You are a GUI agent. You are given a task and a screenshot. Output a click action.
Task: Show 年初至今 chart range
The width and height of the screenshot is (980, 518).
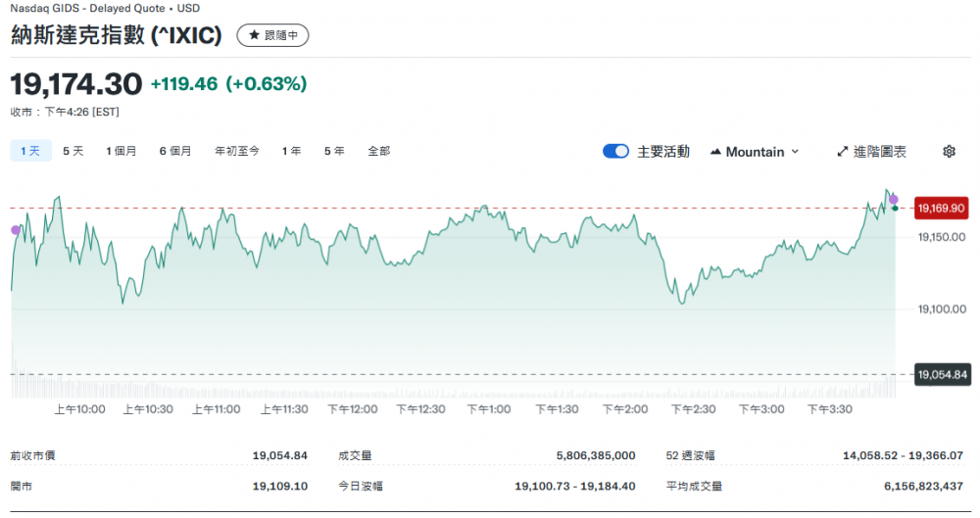pos(237,151)
